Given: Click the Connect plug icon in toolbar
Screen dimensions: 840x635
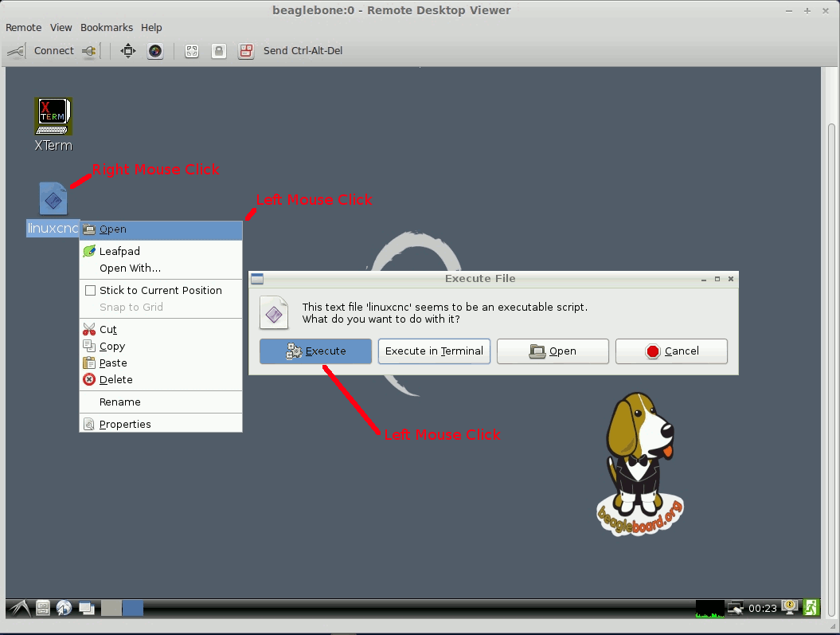Looking at the screenshot, I should pyautogui.click(x=16, y=51).
